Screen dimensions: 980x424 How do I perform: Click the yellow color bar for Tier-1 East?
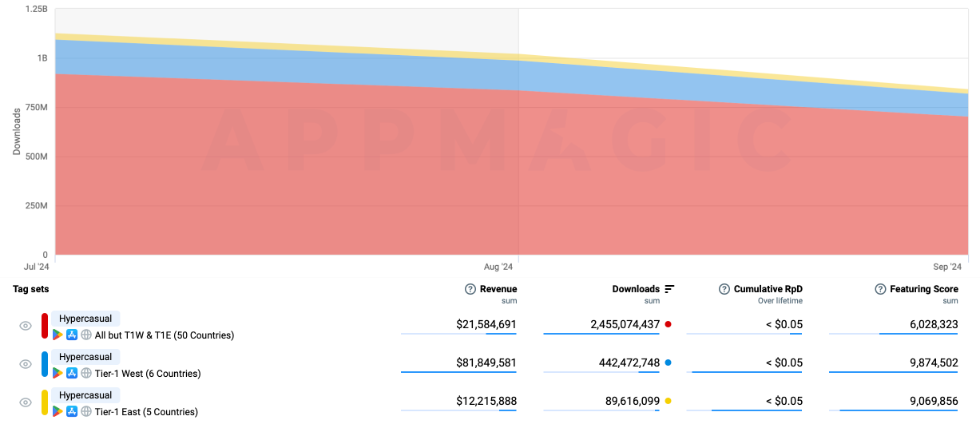coord(45,402)
